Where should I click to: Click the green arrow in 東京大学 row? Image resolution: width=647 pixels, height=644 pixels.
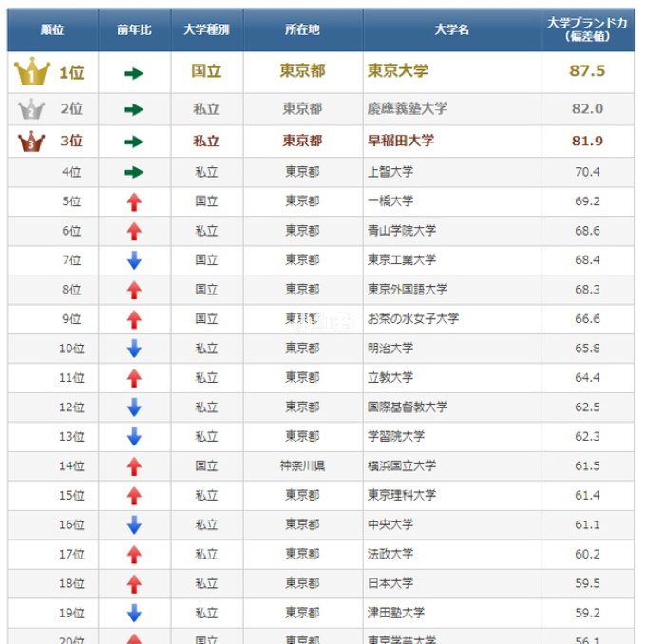134,74
